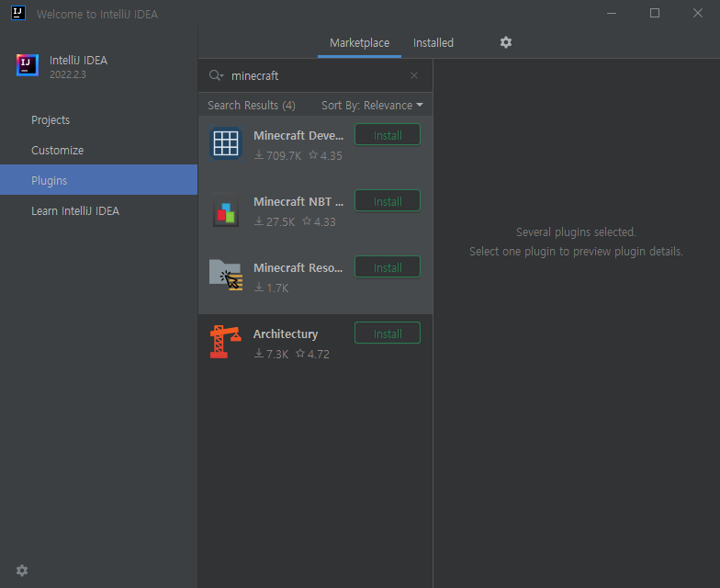Open the Projects section

pyautogui.click(x=99, y=119)
